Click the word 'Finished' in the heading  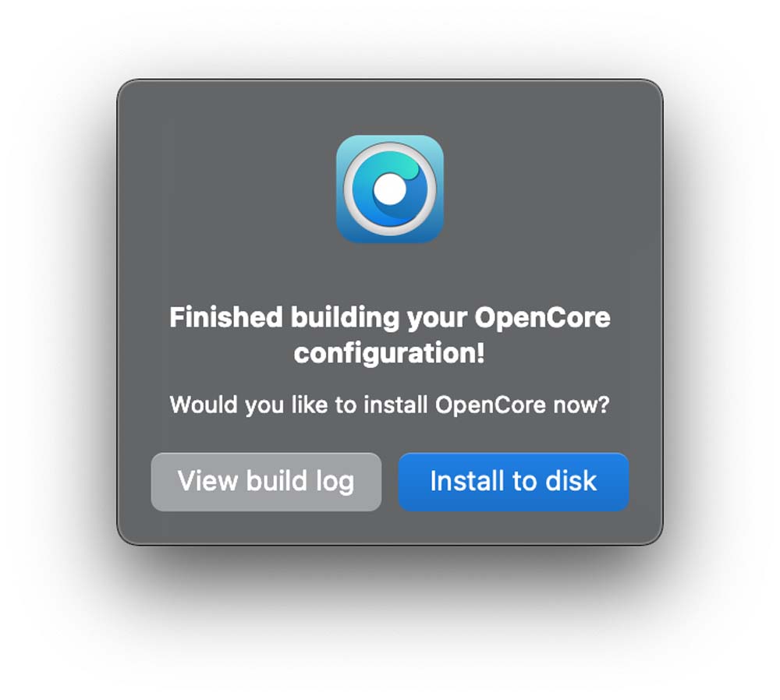click(x=226, y=316)
